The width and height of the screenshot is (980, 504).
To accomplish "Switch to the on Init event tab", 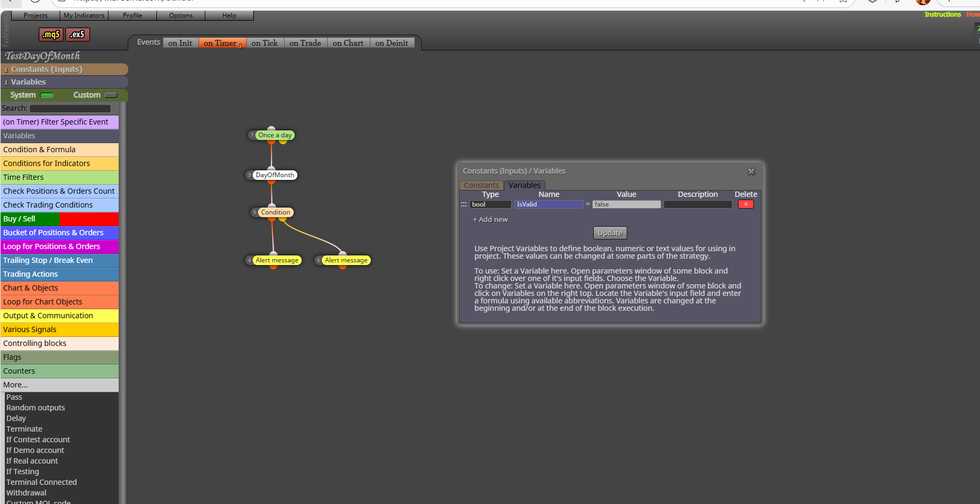I will coord(180,43).
